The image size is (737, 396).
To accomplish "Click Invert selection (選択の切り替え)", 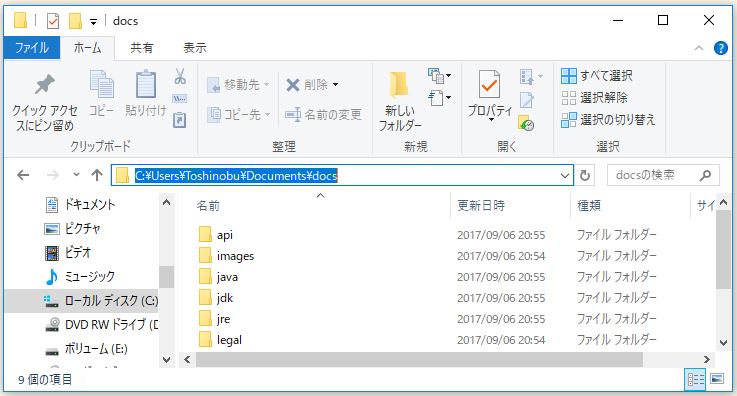I will pos(608,120).
